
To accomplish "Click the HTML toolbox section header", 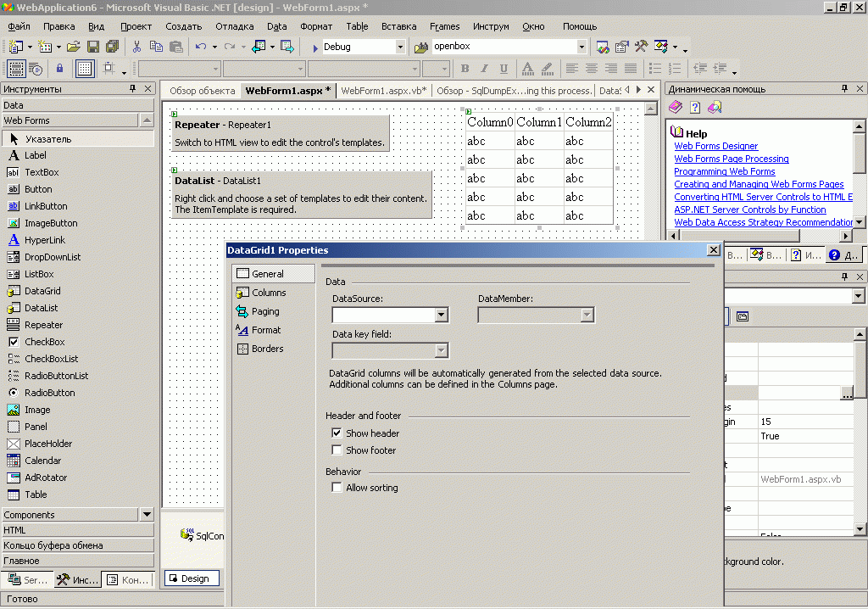I will coord(78,530).
